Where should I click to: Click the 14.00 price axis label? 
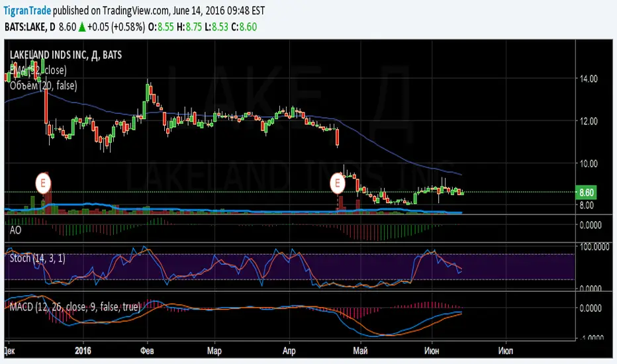point(589,79)
